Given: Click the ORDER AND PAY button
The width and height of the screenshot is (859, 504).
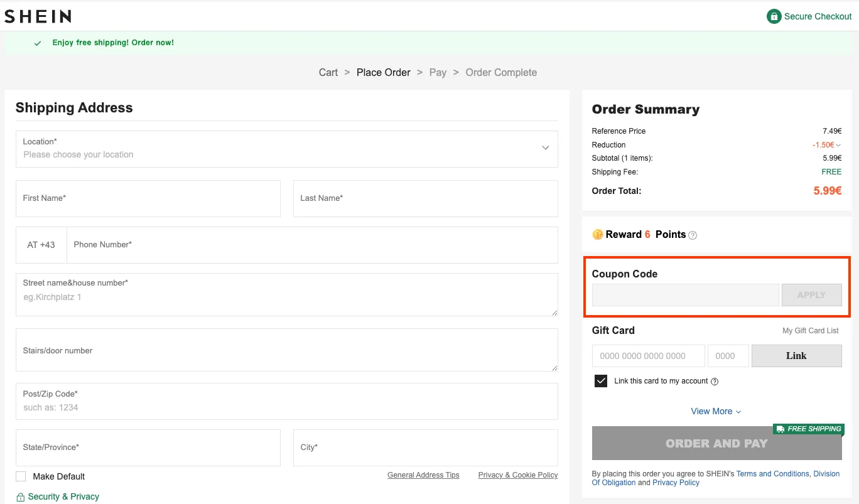Looking at the screenshot, I should coord(716,444).
